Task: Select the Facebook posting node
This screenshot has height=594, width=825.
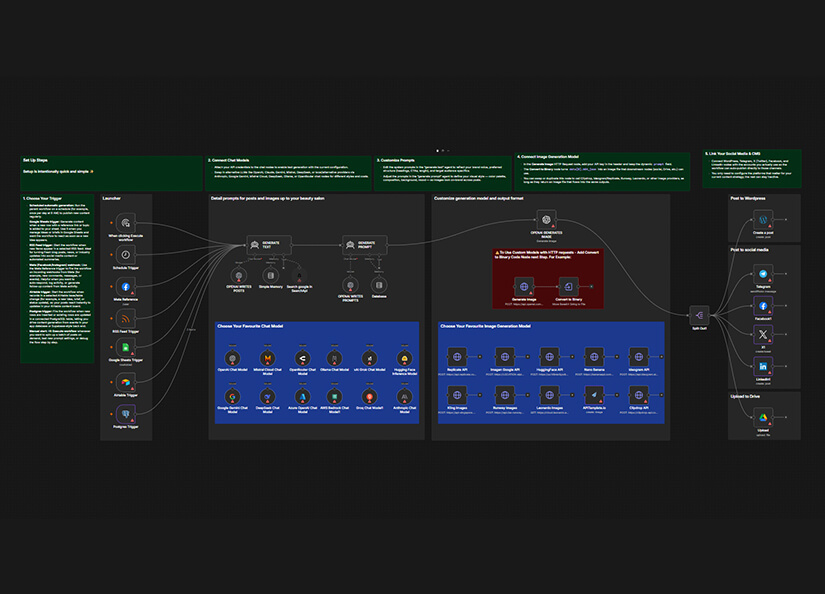Action: [763, 306]
